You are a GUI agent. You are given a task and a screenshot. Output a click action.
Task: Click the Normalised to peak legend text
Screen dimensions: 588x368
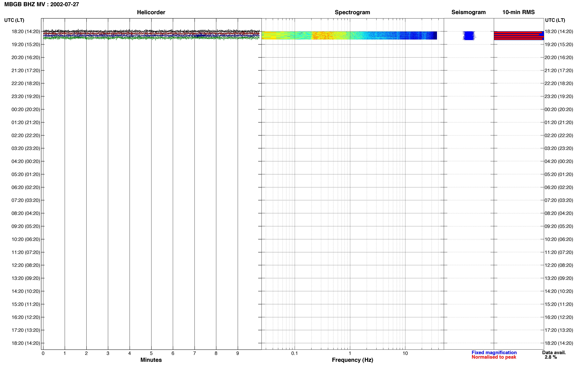click(x=494, y=357)
